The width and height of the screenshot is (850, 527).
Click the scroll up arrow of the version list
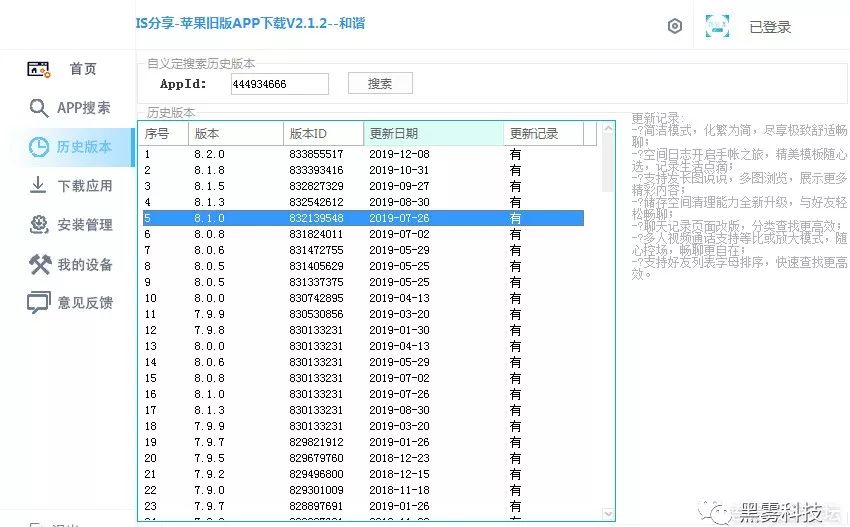tap(608, 128)
